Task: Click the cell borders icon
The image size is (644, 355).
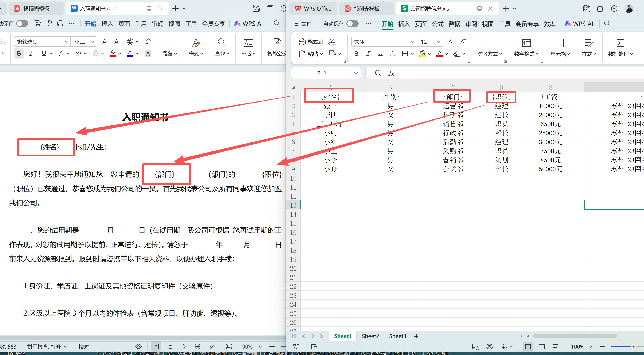Action: coord(405,54)
